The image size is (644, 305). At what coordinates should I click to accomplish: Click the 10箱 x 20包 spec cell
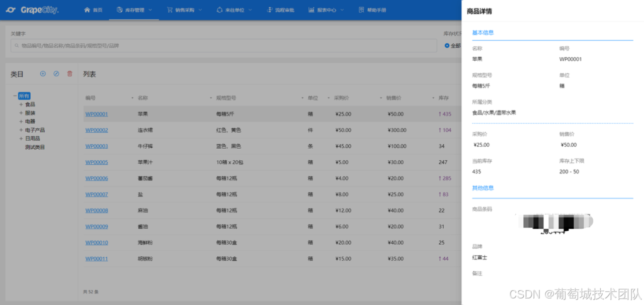point(229,162)
